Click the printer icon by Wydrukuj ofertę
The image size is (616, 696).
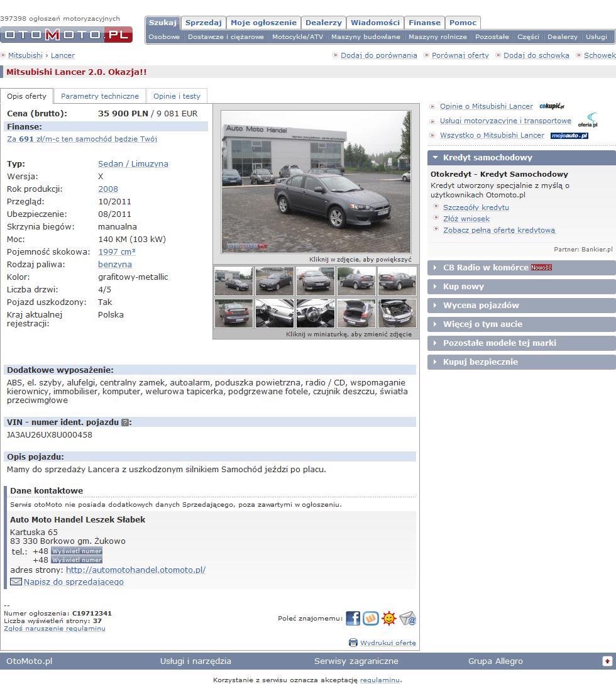(x=353, y=643)
